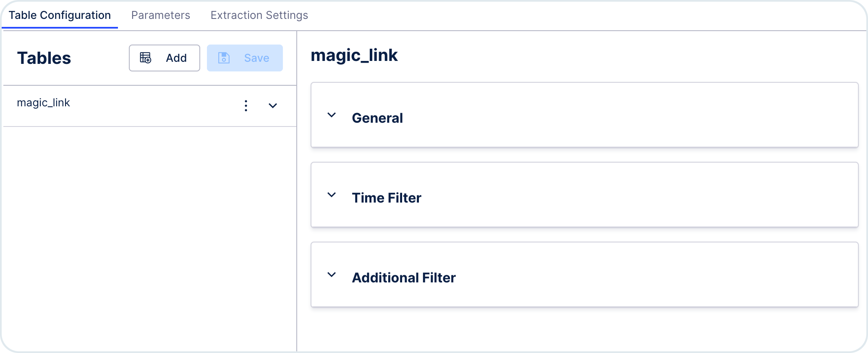Expand the Time Filter section chevron
Screen dimensions: 868x353
332,195
